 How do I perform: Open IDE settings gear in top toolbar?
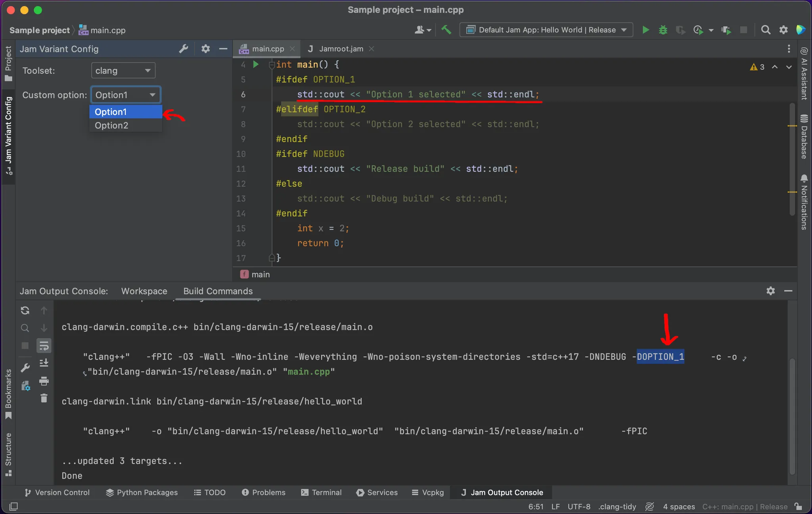pos(783,30)
